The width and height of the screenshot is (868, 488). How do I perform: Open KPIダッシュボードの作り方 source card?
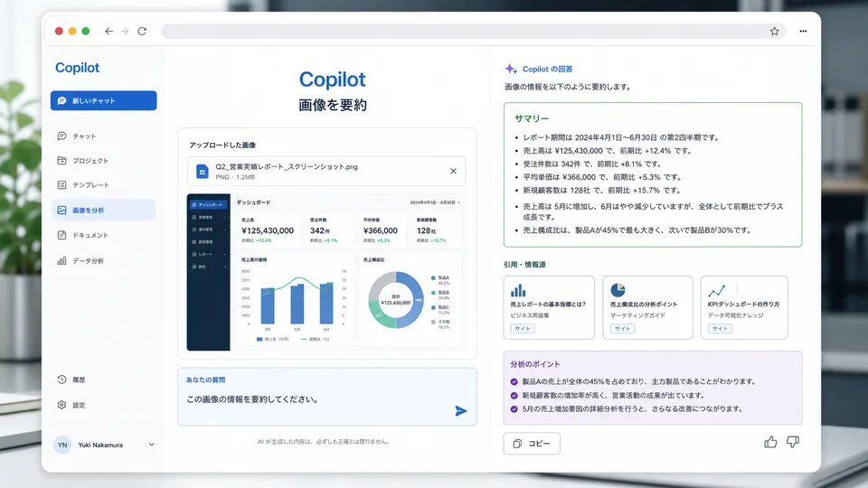744,307
